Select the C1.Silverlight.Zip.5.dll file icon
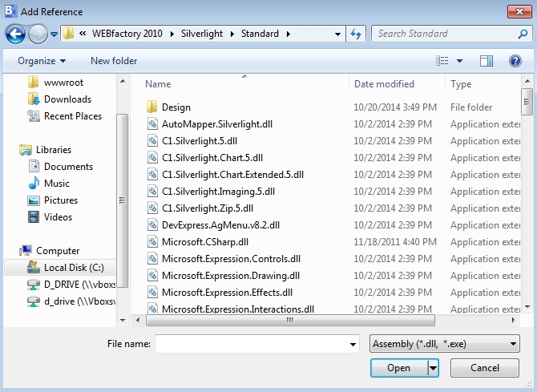 [152, 208]
